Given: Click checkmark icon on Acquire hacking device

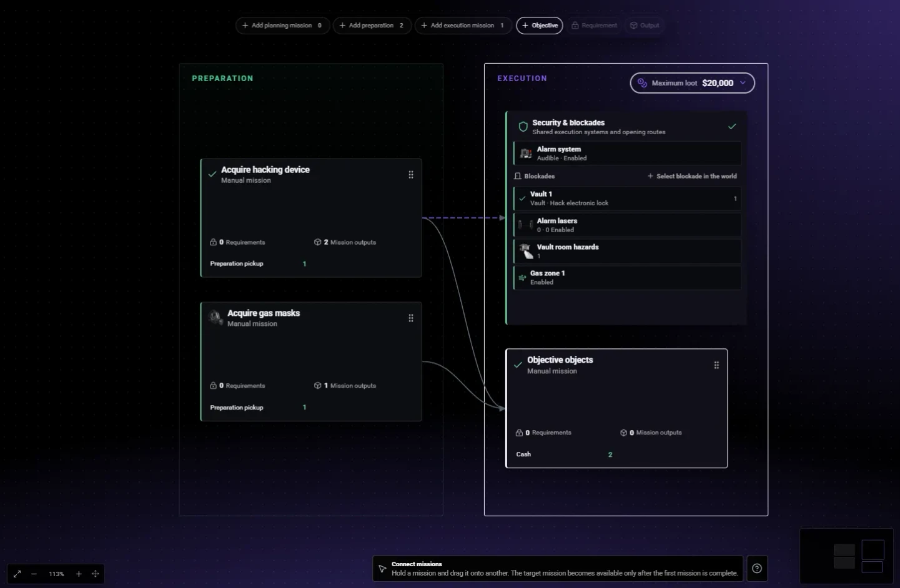Looking at the screenshot, I should point(212,174).
